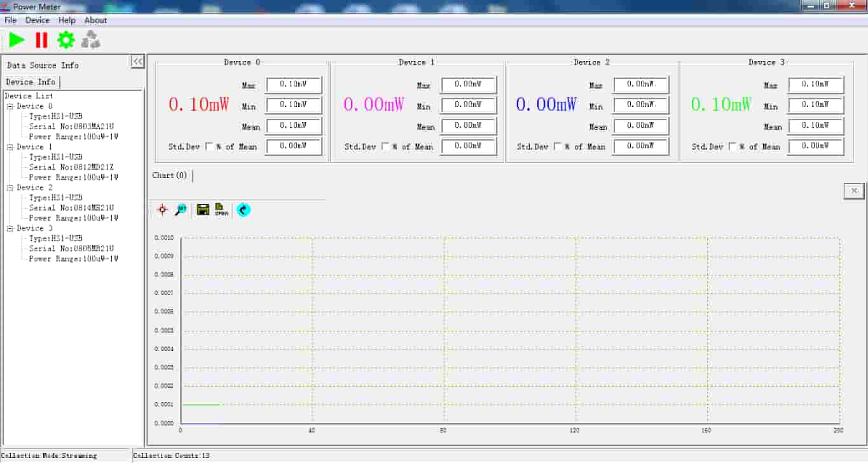Save chart data with the floppy disk icon
The width and height of the screenshot is (868, 463).
point(203,209)
